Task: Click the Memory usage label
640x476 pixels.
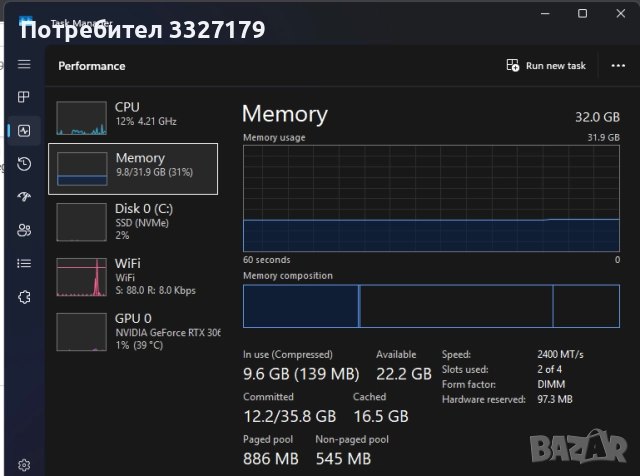Action: pyautogui.click(x=274, y=138)
